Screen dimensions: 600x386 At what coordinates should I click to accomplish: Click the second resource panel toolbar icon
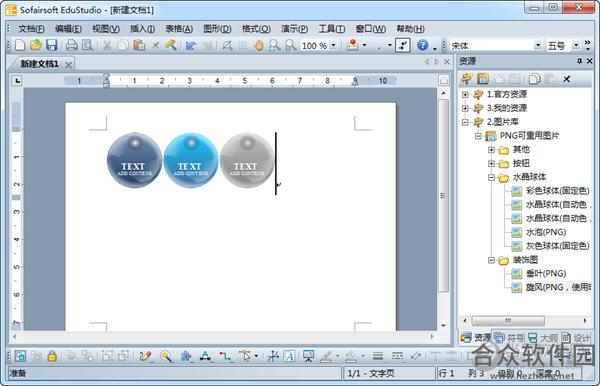483,79
